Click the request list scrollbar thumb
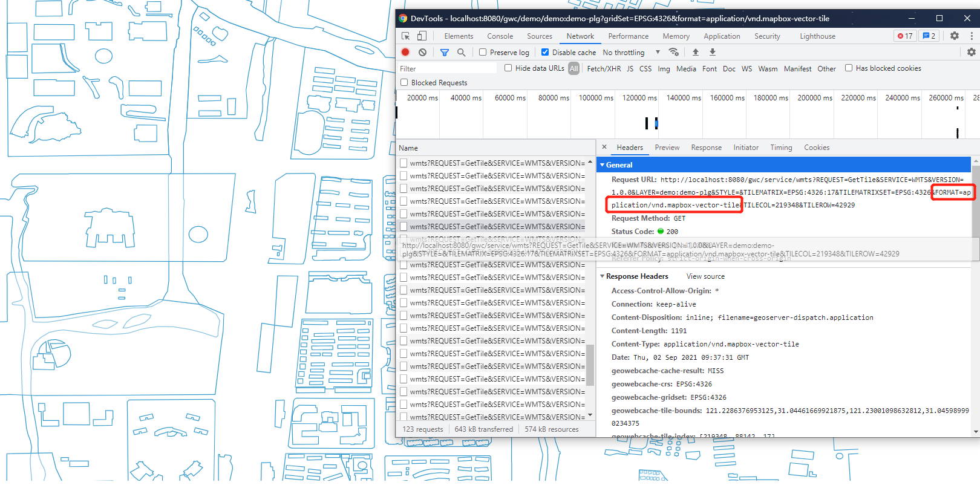This screenshot has width=980, height=488. pos(590,365)
